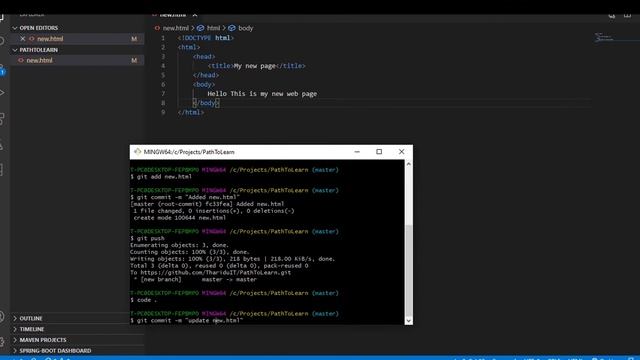Click terminal scrollbar down arrow

pyautogui.click(x=409, y=321)
